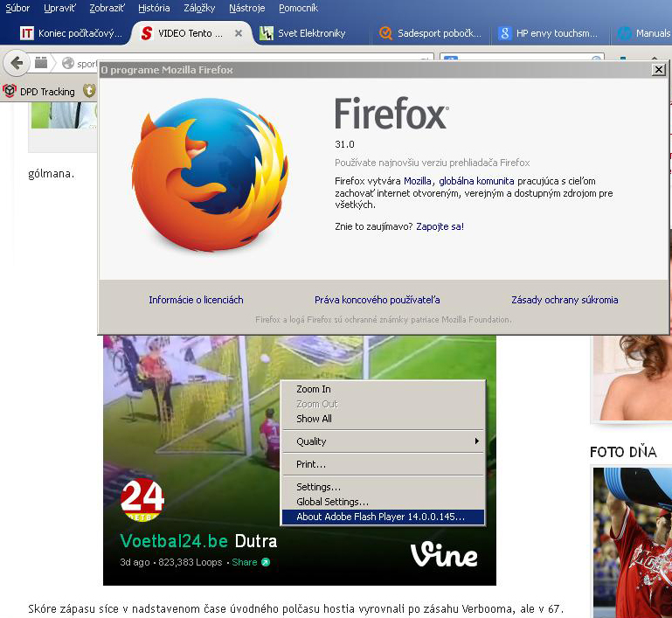Select Show All in Flash context menu

383,419
